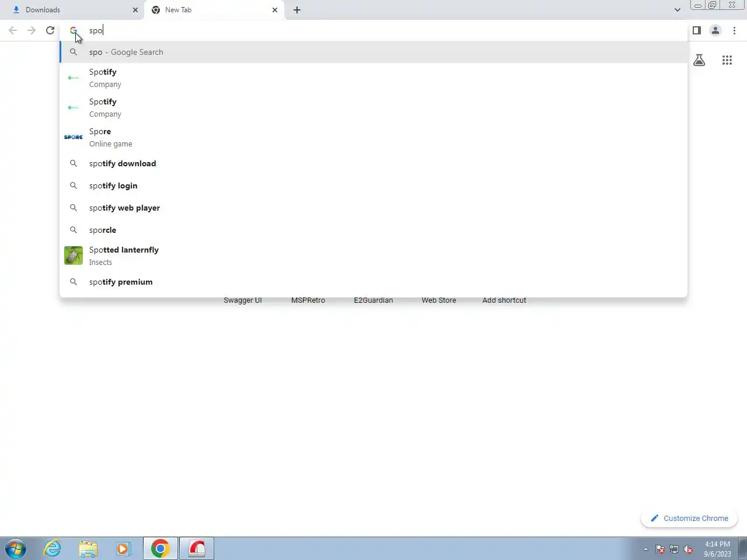Viewport: 747px width, 560px height.
Task: Click the Spotted lanternfly thumbnail image
Action: pyautogui.click(x=74, y=256)
